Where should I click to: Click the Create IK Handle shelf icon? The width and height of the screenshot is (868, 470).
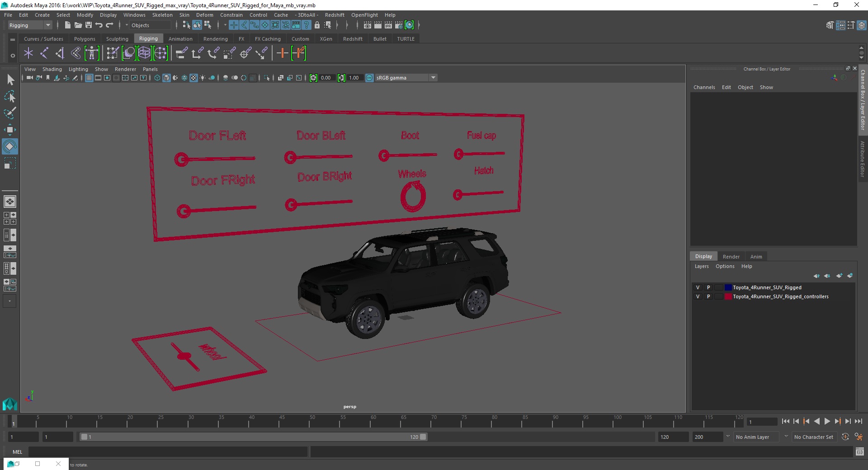pyautogui.click(x=60, y=53)
